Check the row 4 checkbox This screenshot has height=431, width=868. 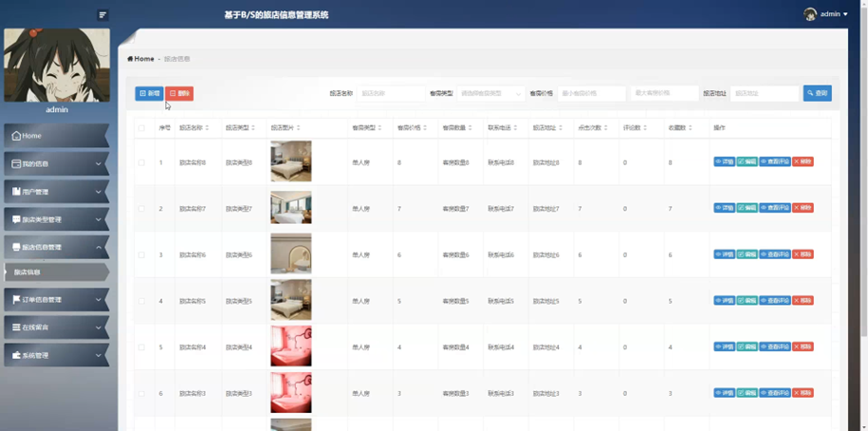pos(141,301)
